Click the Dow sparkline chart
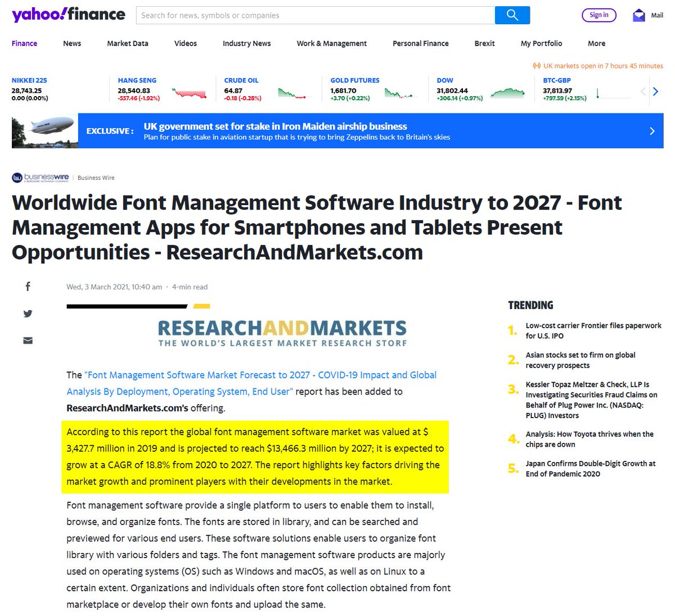Screen dimensions: 675x616 tap(508, 93)
